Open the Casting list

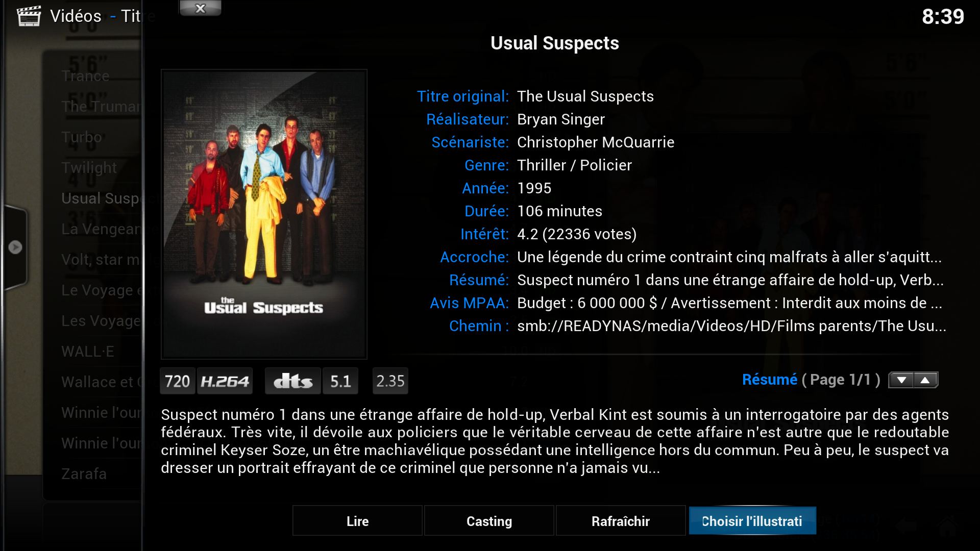click(489, 521)
